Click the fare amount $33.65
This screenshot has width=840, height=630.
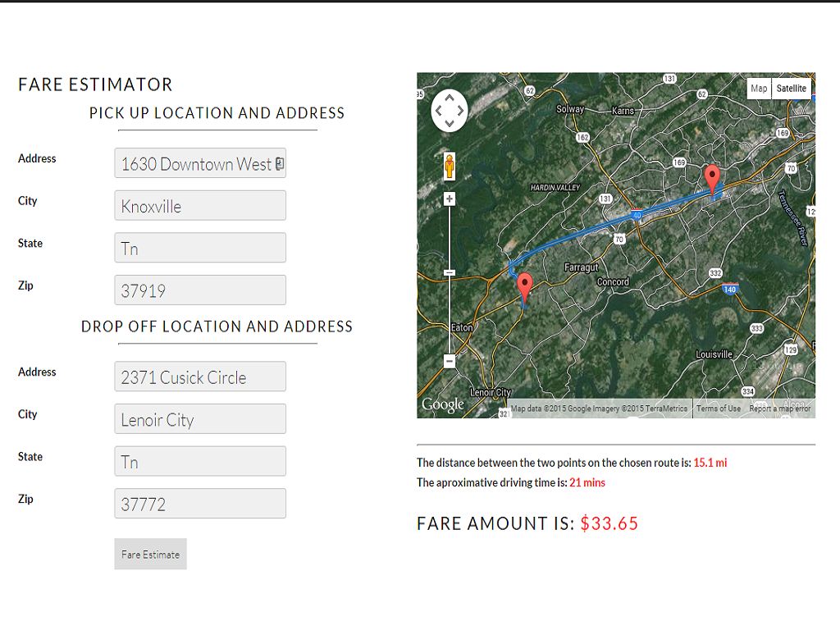tap(609, 523)
